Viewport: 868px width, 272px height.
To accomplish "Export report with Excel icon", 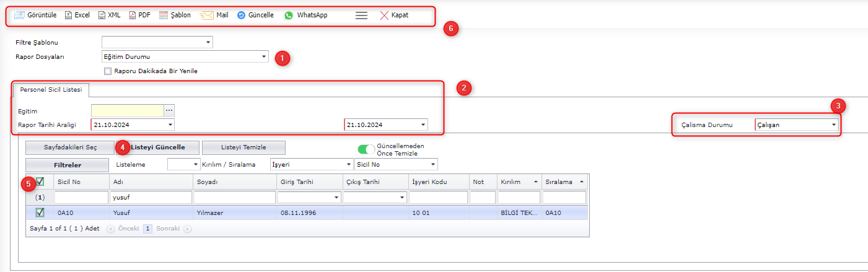I will point(68,15).
